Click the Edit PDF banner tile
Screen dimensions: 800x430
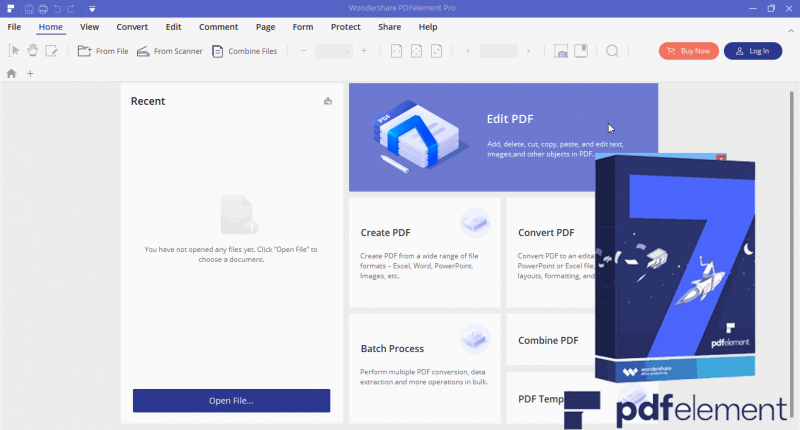(x=503, y=137)
